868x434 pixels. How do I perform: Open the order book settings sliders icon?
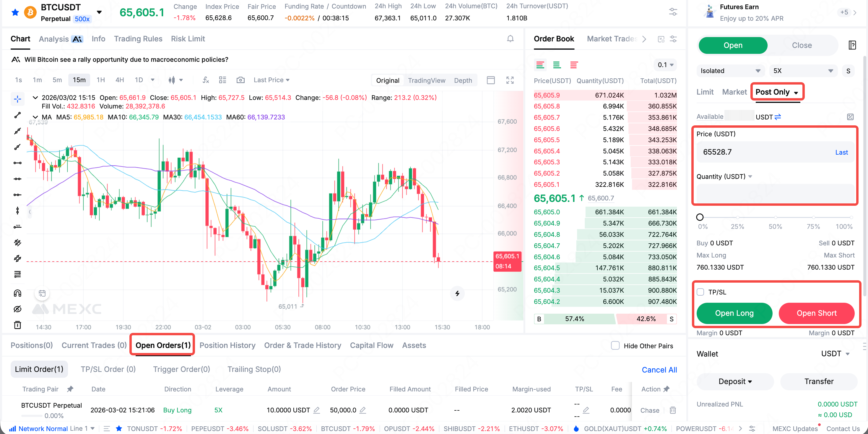pos(673,39)
